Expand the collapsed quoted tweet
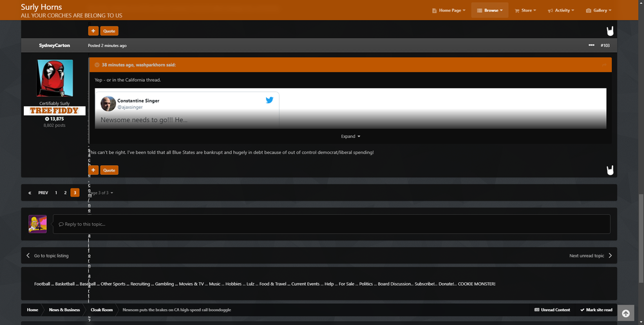 (x=350, y=136)
